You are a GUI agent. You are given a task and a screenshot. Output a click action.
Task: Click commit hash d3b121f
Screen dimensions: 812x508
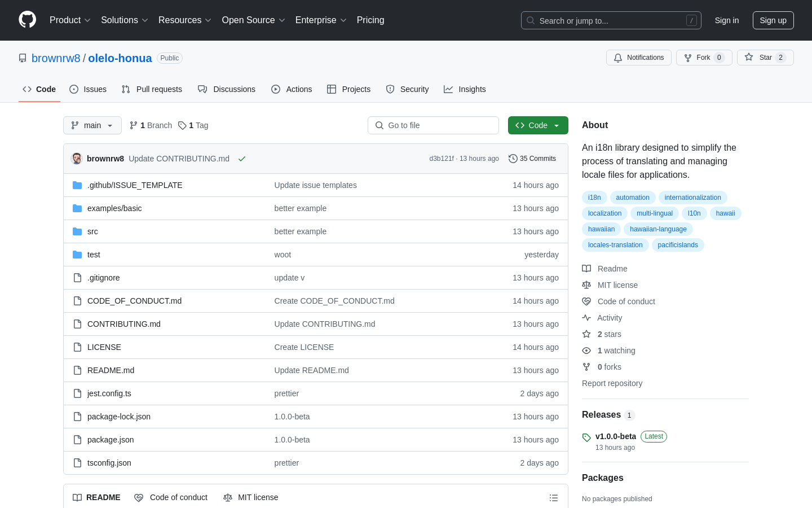pyautogui.click(x=442, y=159)
